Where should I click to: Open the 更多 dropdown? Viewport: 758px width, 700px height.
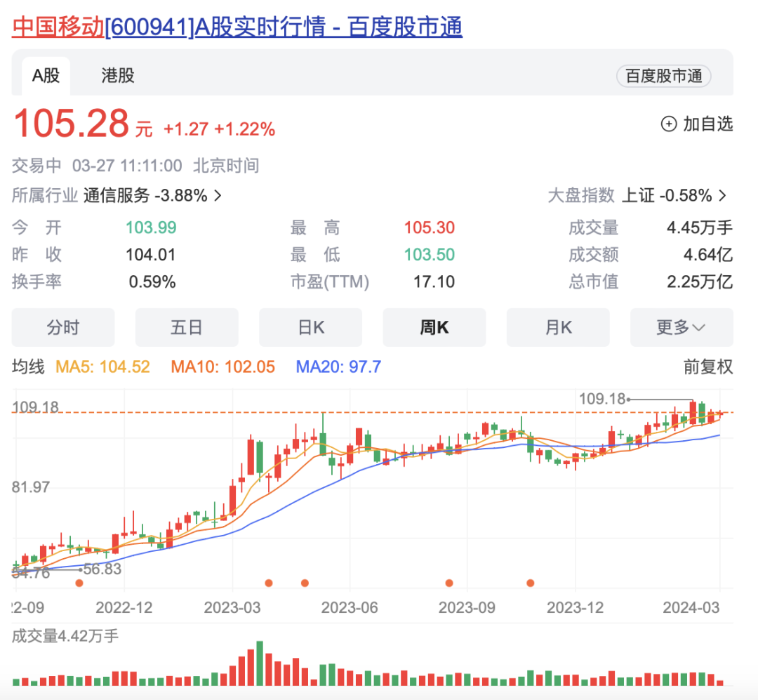681,327
